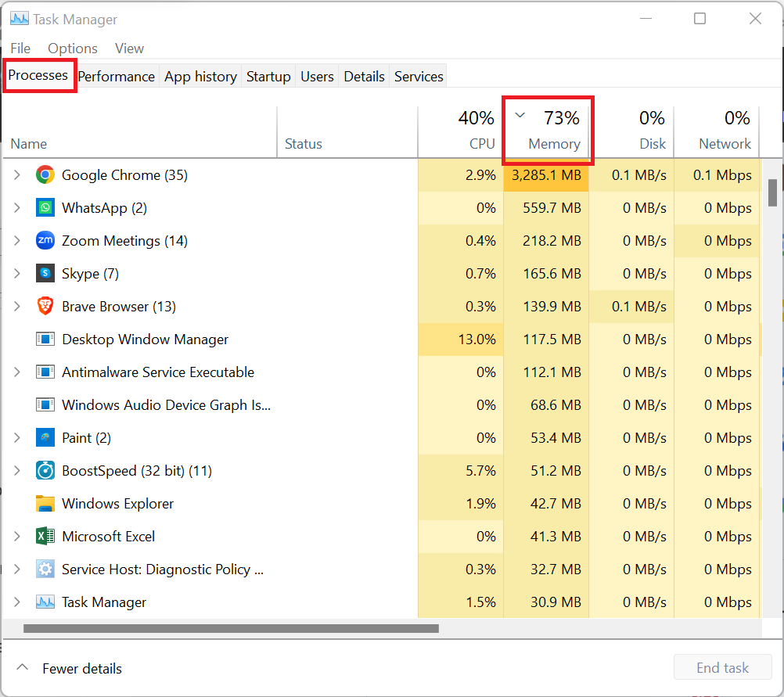Select the Skype process icon
784x697 pixels.
(45, 274)
